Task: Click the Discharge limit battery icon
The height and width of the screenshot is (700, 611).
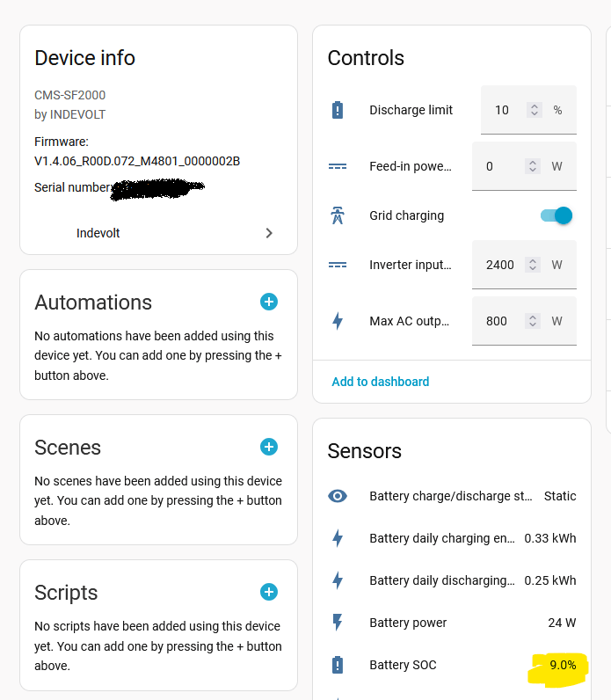Action: pos(338,110)
